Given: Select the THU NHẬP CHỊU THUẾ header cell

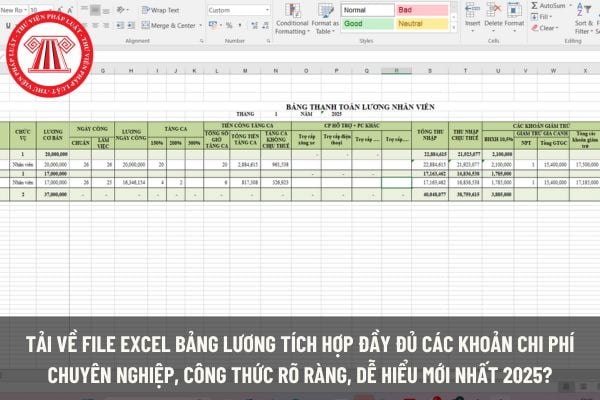Looking at the screenshot, I should tap(465, 136).
